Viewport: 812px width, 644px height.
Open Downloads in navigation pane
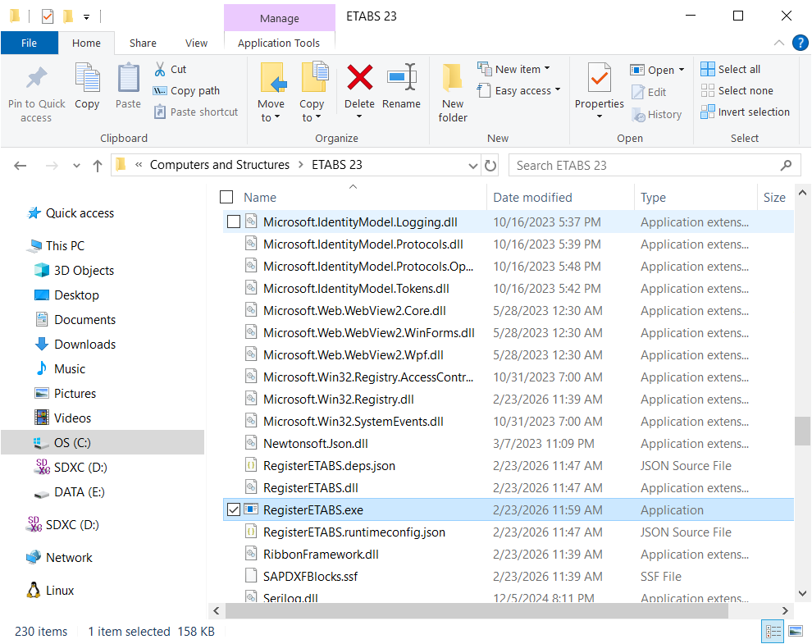(85, 344)
